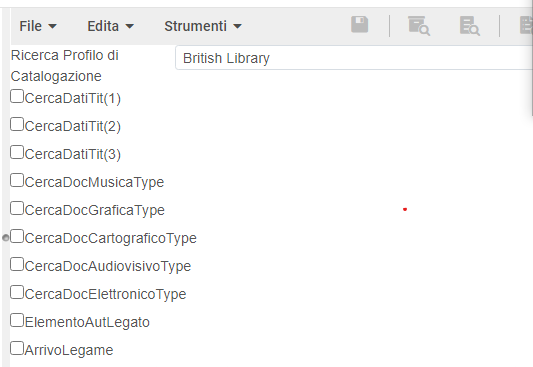Click the small grey side panel handle
Image resolution: width=533 pixels, height=367 pixels.
pos(5,238)
